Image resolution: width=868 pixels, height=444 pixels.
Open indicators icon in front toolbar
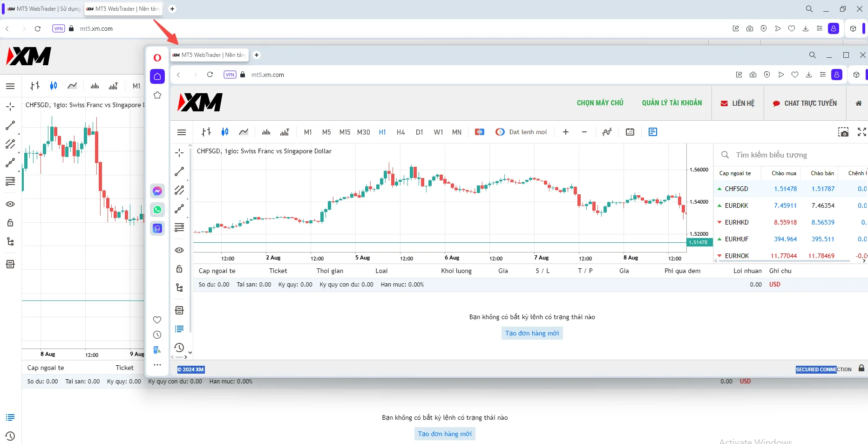[607, 132]
